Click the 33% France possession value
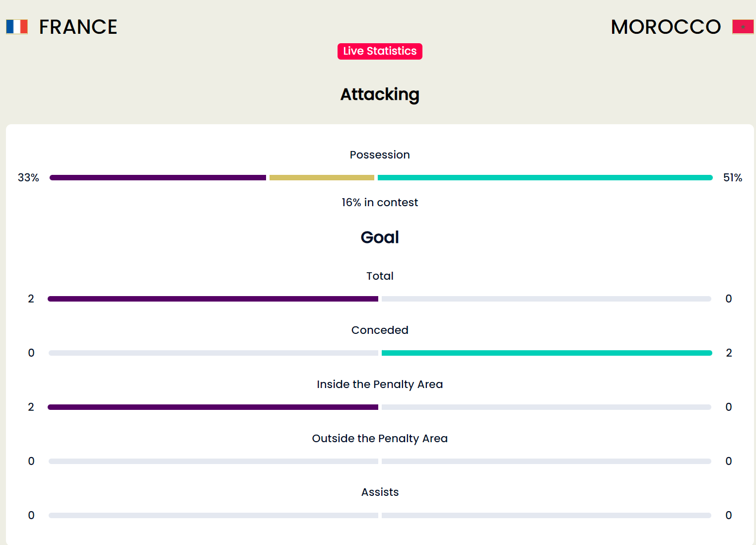 pyautogui.click(x=28, y=178)
